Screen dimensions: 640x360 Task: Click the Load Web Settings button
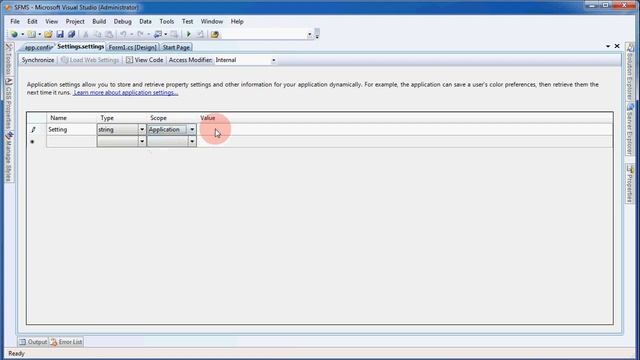coord(90,60)
